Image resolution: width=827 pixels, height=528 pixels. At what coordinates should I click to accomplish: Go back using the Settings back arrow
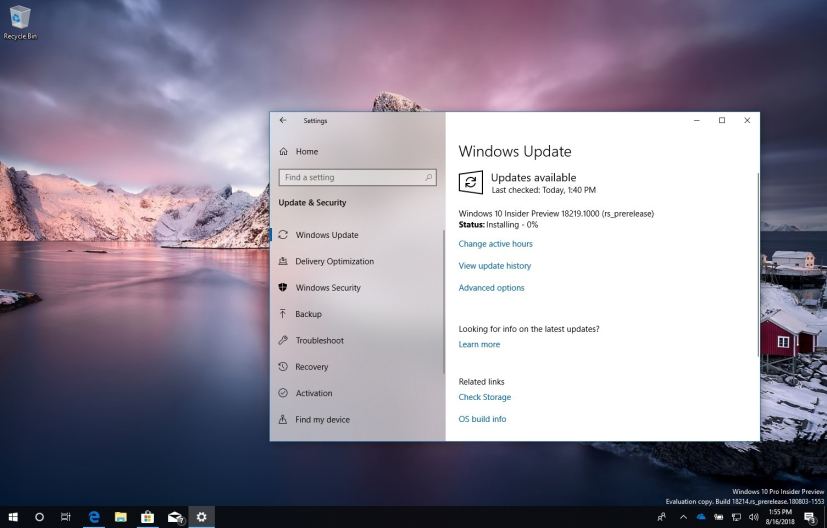[283, 120]
